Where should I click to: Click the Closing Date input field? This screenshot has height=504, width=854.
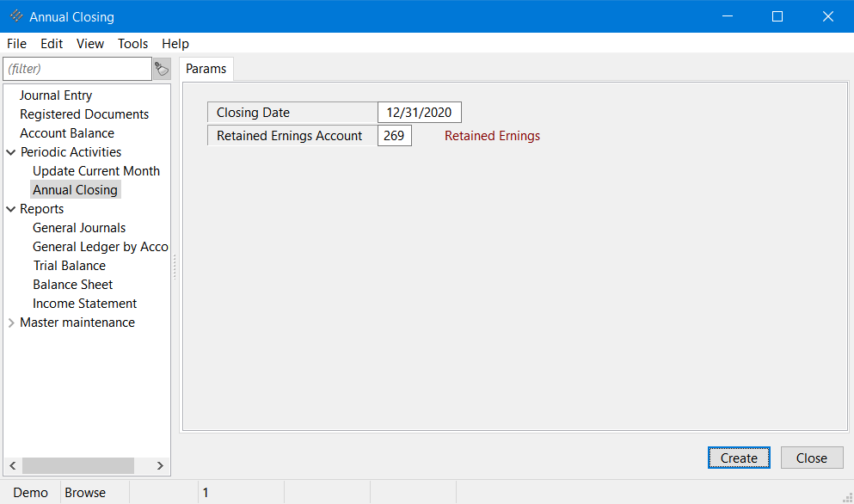tap(419, 113)
